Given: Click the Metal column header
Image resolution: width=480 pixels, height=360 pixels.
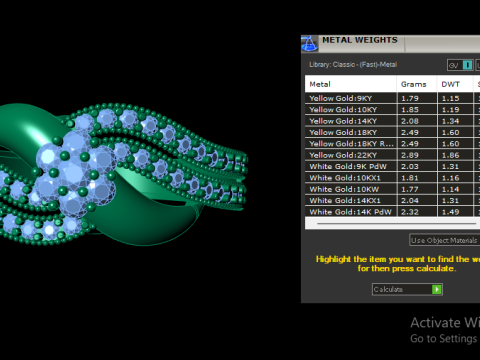Looking at the screenshot, I should click(351, 84).
